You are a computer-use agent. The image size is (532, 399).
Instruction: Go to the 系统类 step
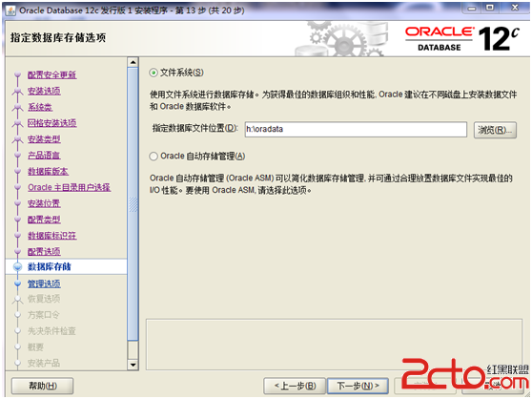point(40,107)
